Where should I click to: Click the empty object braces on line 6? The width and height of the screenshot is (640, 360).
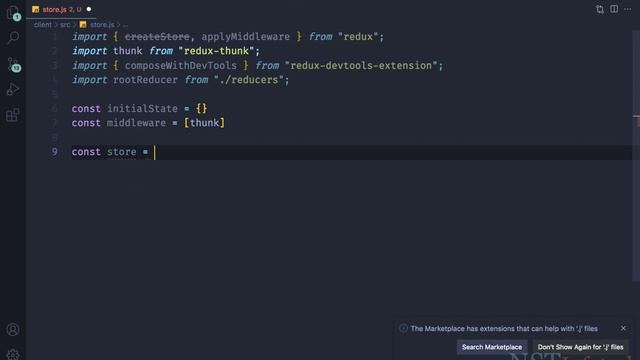tap(201, 109)
